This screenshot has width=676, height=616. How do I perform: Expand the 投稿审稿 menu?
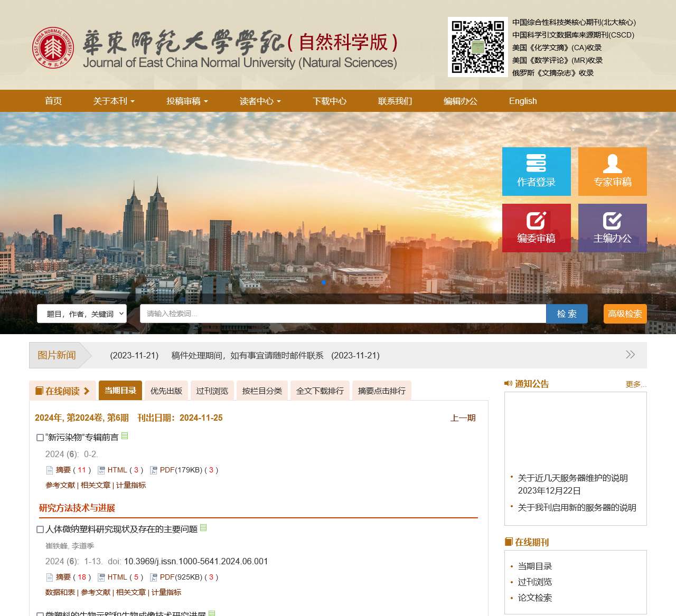pyautogui.click(x=187, y=101)
